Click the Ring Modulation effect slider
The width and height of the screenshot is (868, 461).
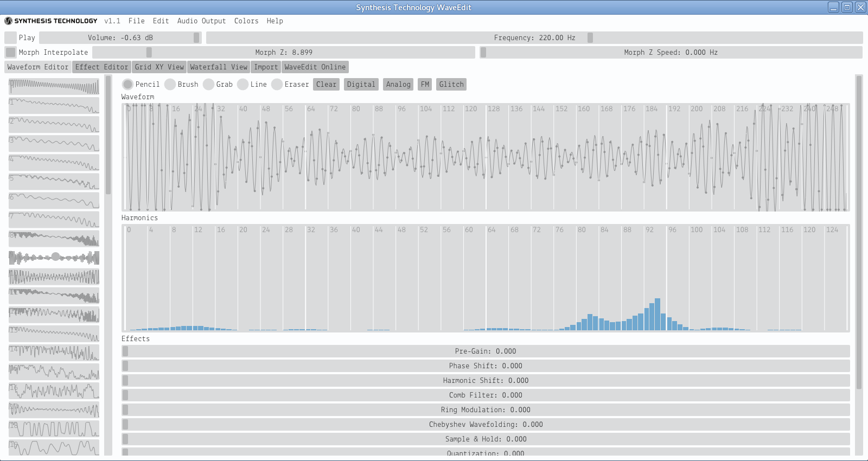click(x=486, y=409)
